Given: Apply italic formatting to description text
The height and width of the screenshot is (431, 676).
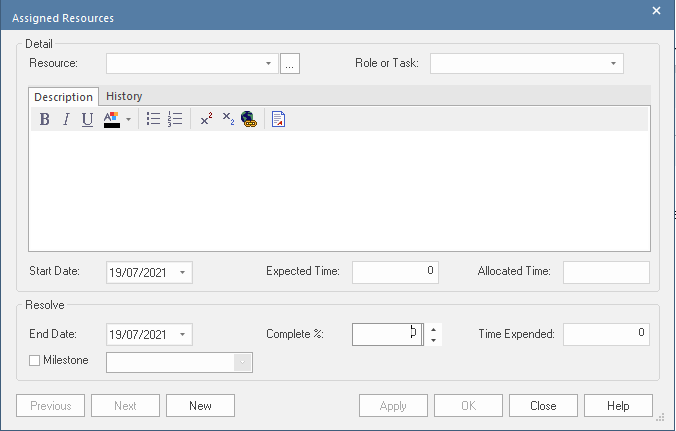Looking at the screenshot, I should [66, 120].
